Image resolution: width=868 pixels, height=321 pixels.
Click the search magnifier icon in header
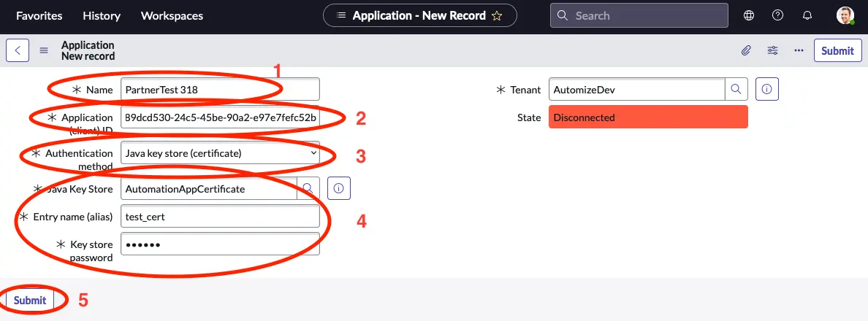[563, 15]
